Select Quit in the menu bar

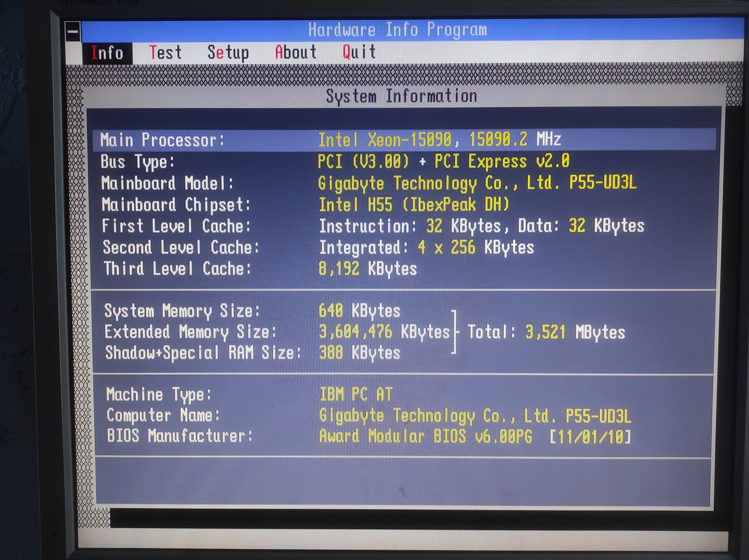click(x=359, y=52)
